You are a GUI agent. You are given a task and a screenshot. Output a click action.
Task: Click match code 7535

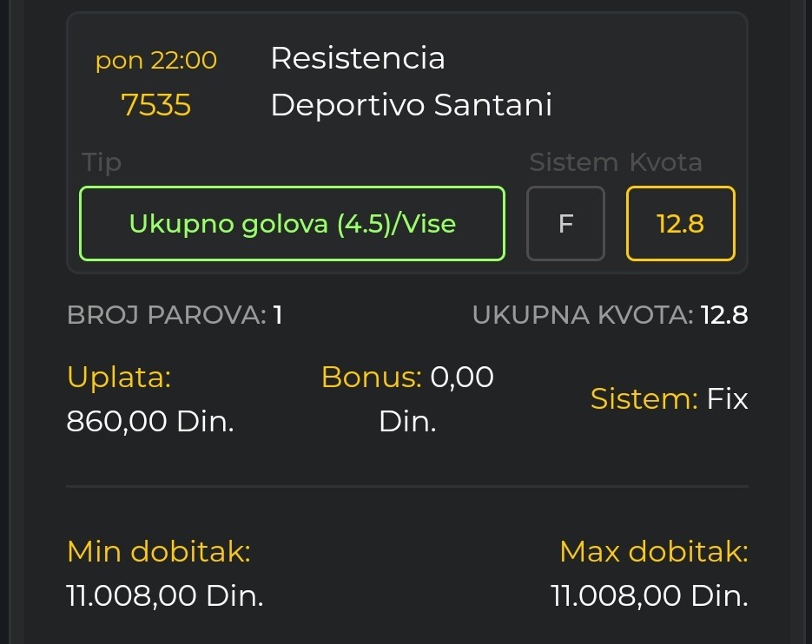(155, 105)
